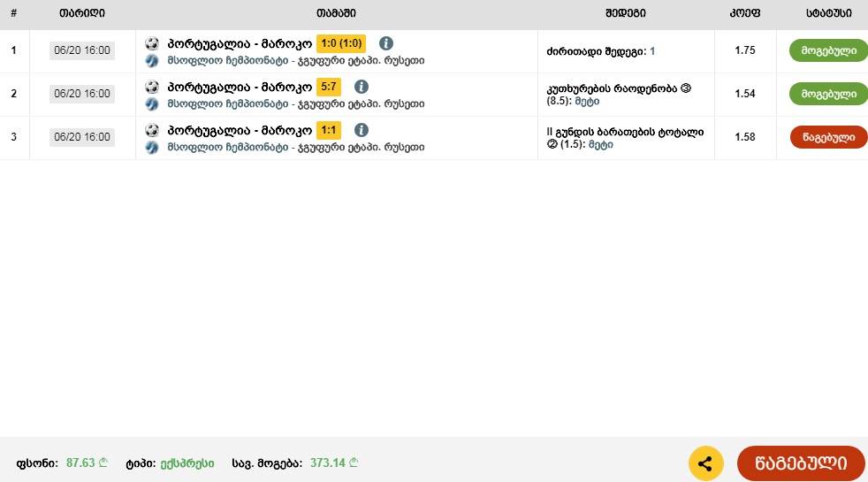This screenshot has width=868, height=482.
Task: Click the odds value 1.58
Action: click(744, 137)
